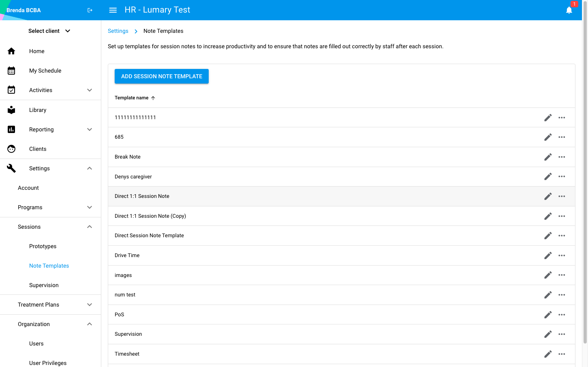Click the Clients face icon
Screen dimensions: 588x367
11,149
